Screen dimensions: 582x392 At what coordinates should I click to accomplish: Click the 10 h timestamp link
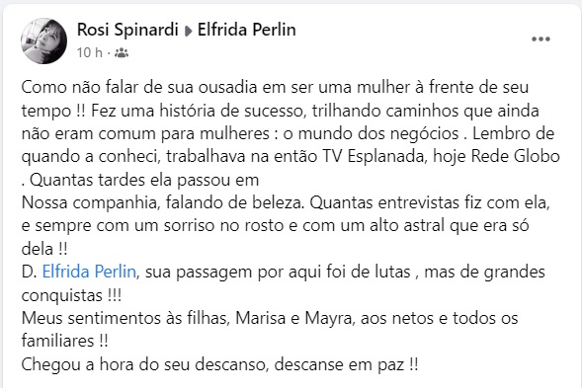(90, 53)
